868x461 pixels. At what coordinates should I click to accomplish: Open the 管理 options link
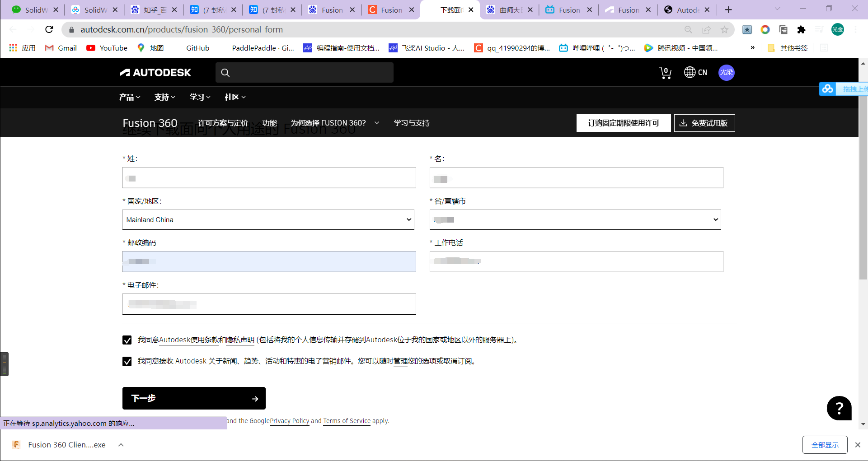[x=400, y=361]
